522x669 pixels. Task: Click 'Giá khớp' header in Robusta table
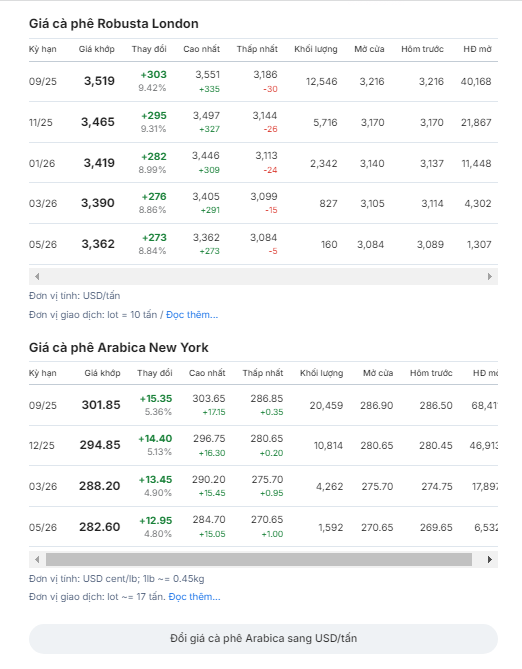96,49
